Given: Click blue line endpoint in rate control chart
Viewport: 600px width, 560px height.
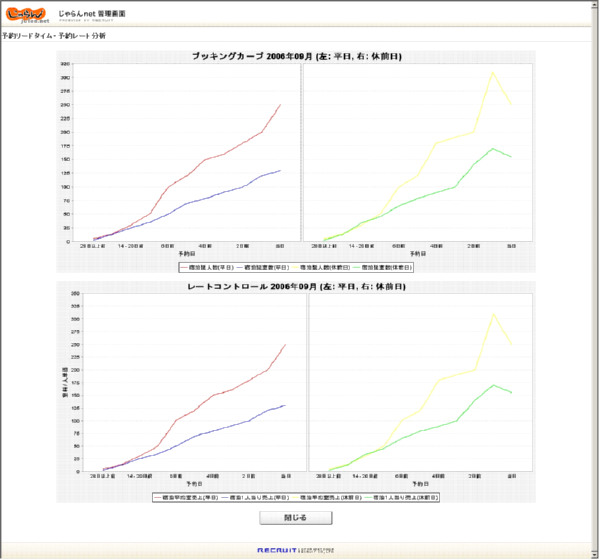Looking at the screenshot, I should pos(286,405).
